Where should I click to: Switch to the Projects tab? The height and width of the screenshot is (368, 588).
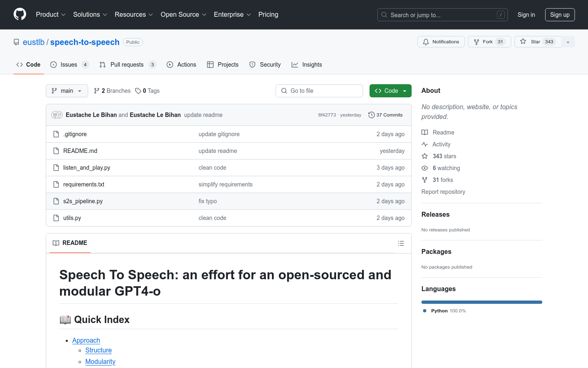coord(223,65)
